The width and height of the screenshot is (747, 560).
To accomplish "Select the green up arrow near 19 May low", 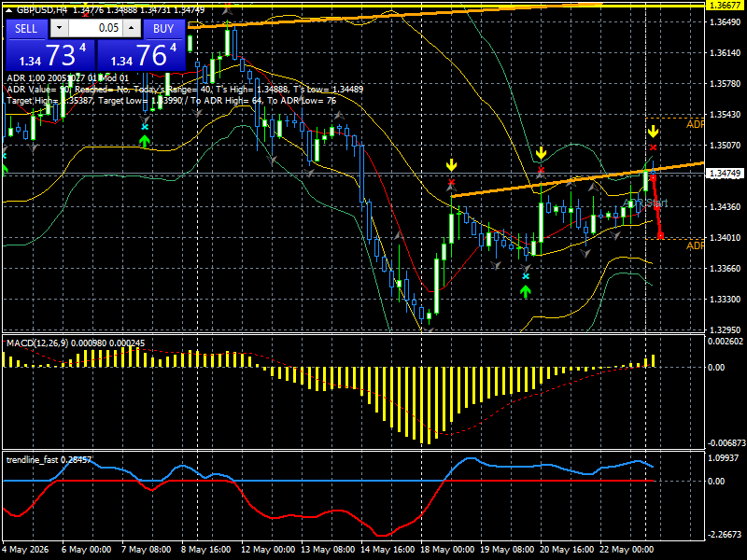I will pyautogui.click(x=526, y=291).
